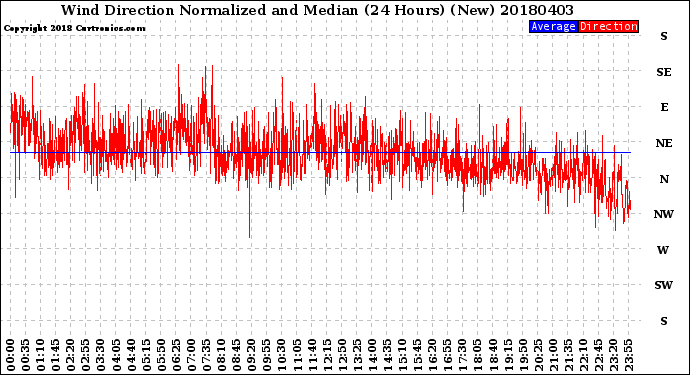Click the '12:15' time axis label

[x=327, y=355]
